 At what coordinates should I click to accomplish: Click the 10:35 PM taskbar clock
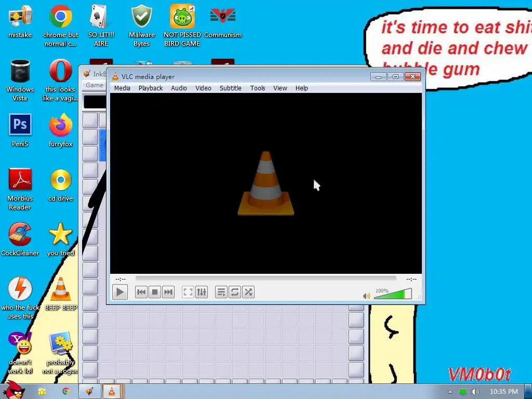click(x=504, y=392)
